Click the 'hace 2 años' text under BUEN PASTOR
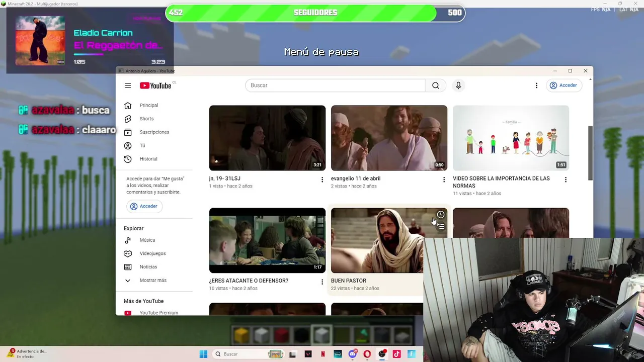The height and width of the screenshot is (362, 644). [366, 289]
